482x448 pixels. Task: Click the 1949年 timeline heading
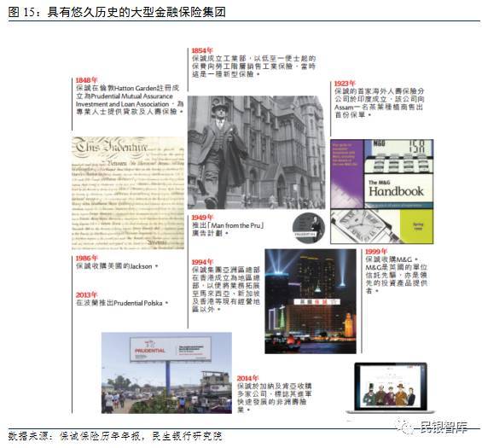coord(202,218)
